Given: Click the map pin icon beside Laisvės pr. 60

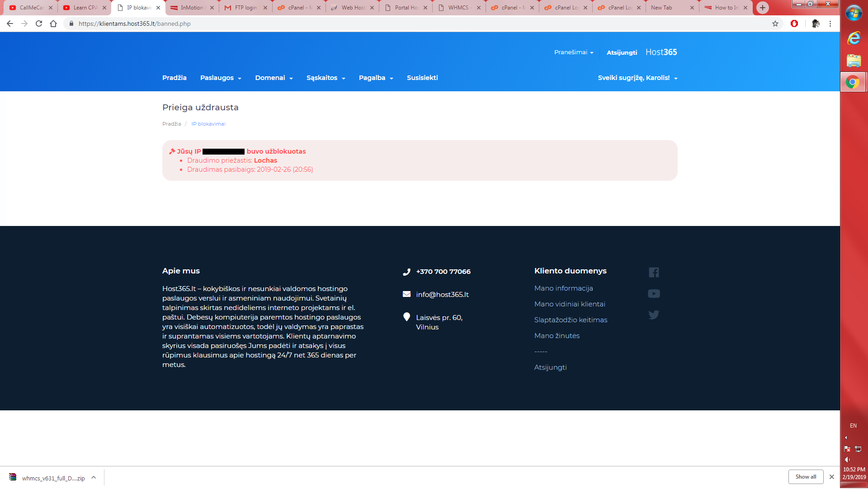Looking at the screenshot, I should [x=406, y=317].
